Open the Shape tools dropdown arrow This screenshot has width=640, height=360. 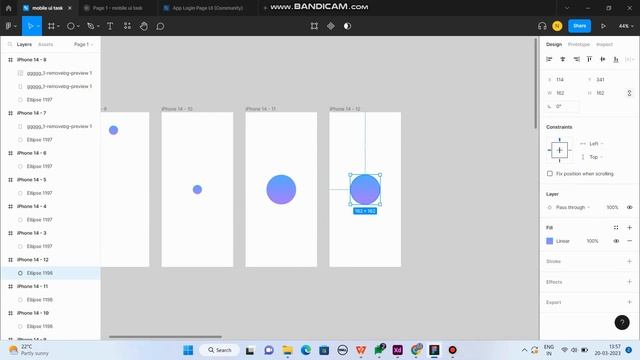coord(78,26)
